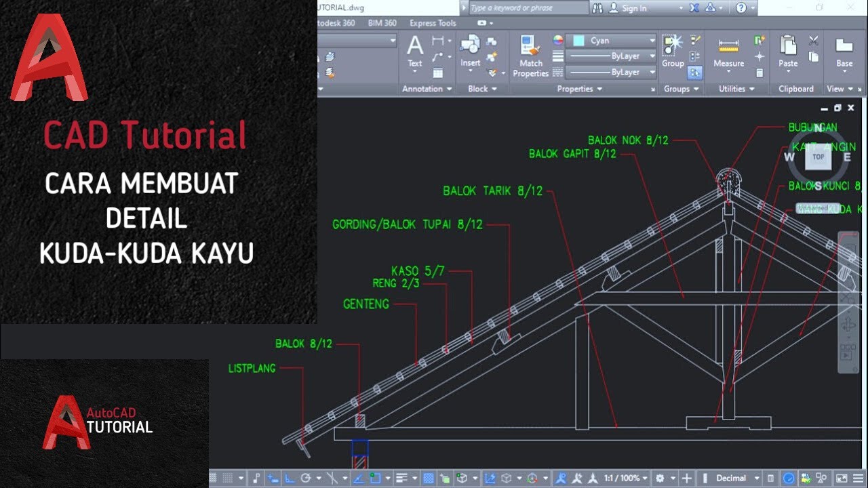Click the Cut scissors icon

tap(814, 41)
